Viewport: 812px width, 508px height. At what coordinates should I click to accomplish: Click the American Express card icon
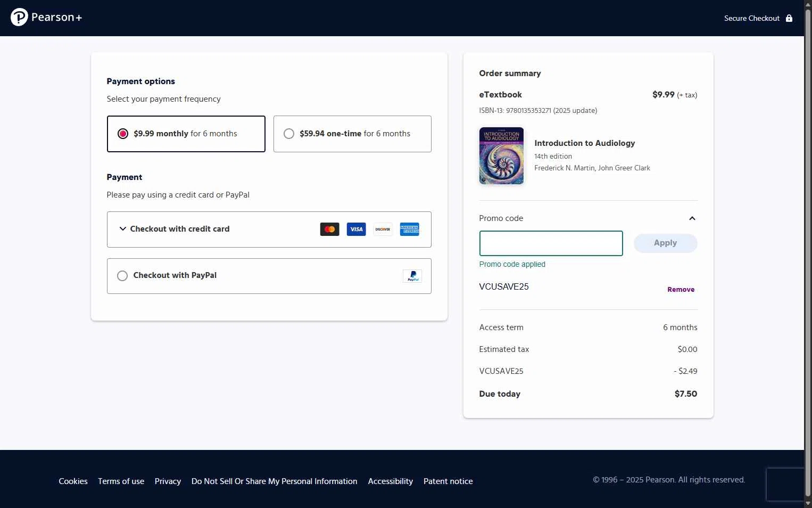pos(410,230)
